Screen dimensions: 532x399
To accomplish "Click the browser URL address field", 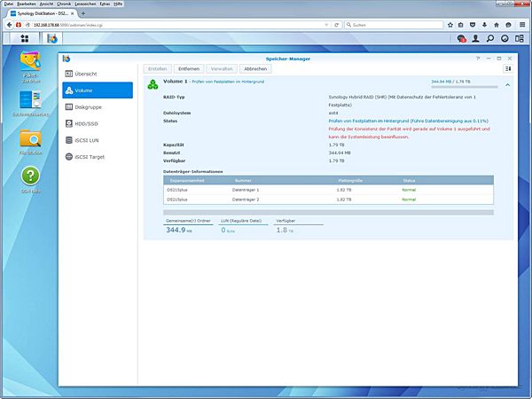I will pos(178,25).
